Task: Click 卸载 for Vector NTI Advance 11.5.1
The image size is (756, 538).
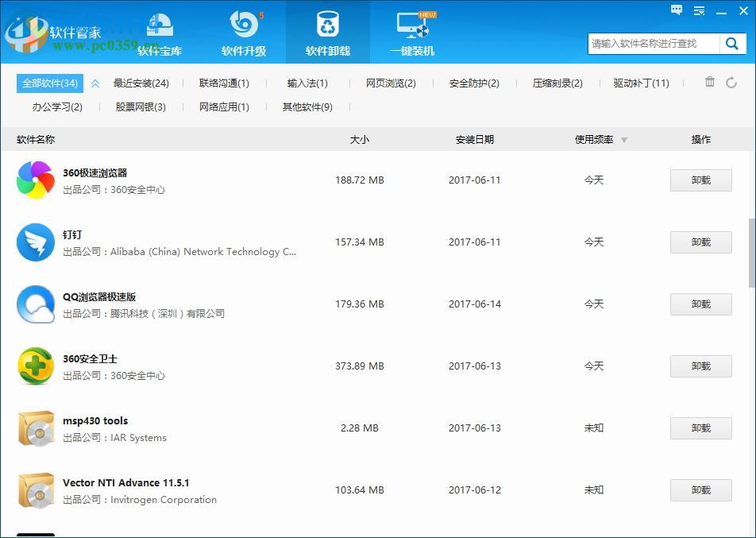Action: (x=700, y=490)
